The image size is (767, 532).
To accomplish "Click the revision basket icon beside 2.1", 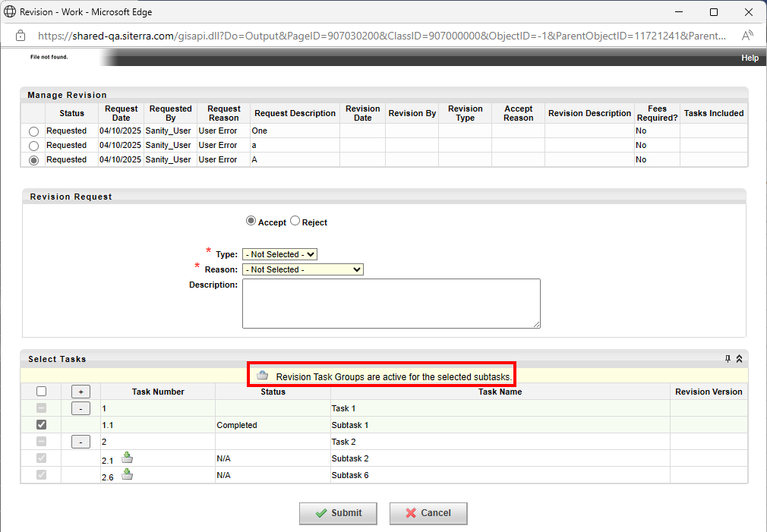I will point(127,458).
